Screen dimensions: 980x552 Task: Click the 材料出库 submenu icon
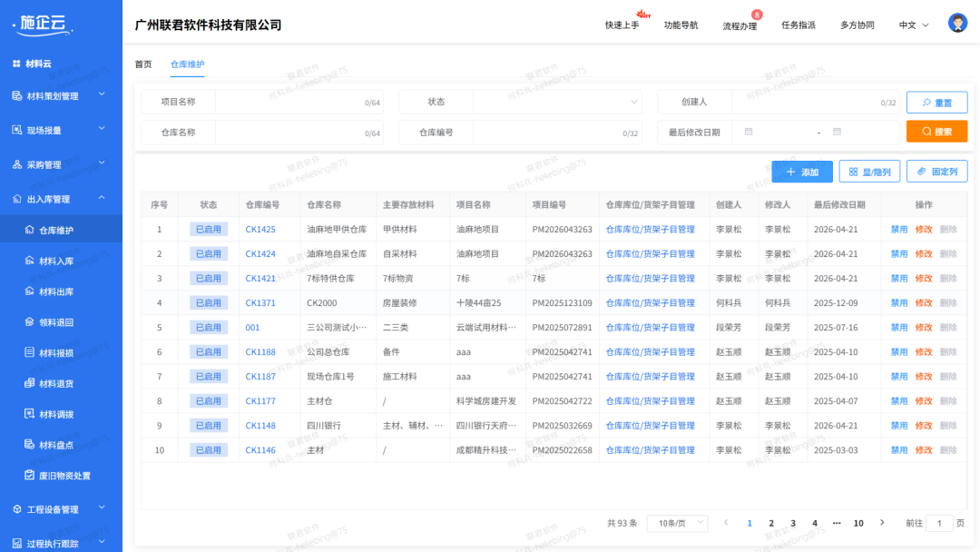29,291
